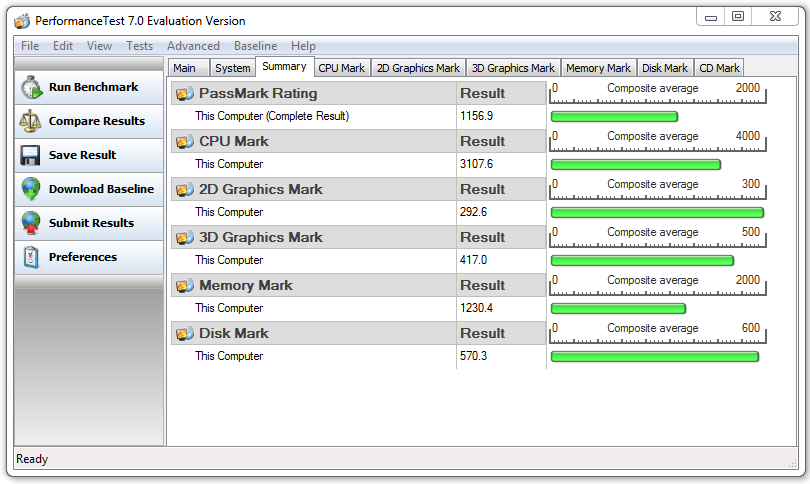Click the resize grip in status bar corner
Screen dimensions: 810x484
tap(792, 463)
